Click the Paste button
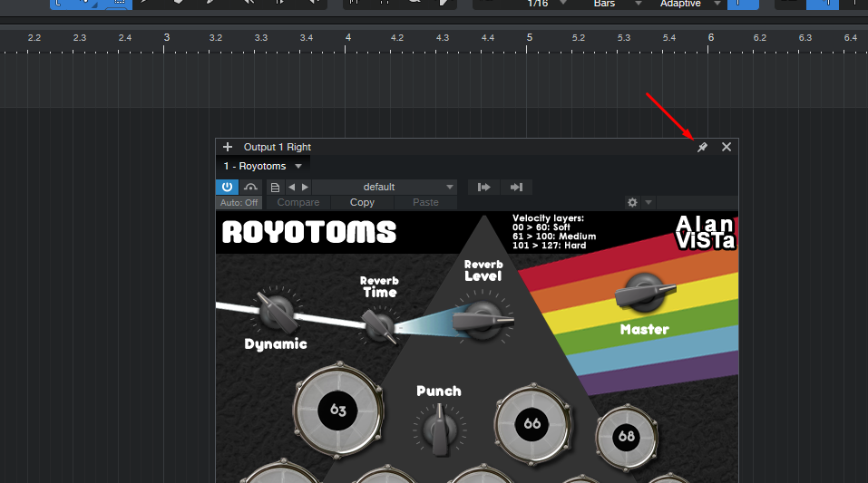Screen dimensions: 868x483 (x=425, y=202)
